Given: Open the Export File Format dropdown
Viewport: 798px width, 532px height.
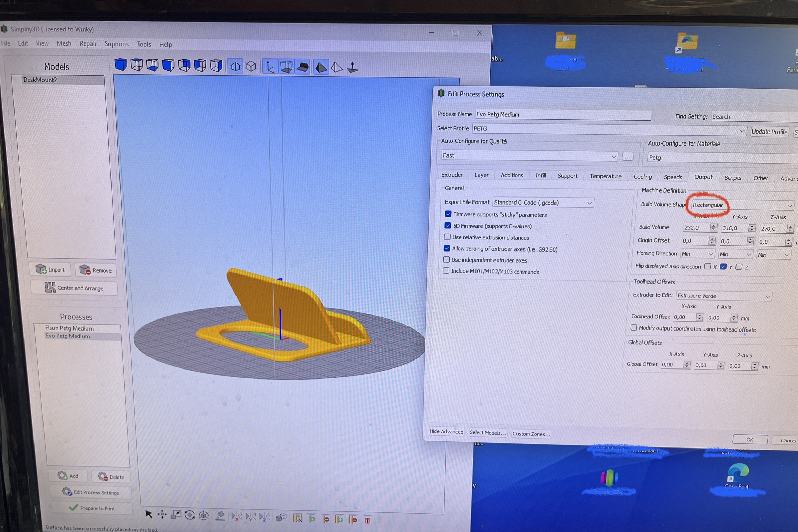Looking at the screenshot, I should pos(543,203).
